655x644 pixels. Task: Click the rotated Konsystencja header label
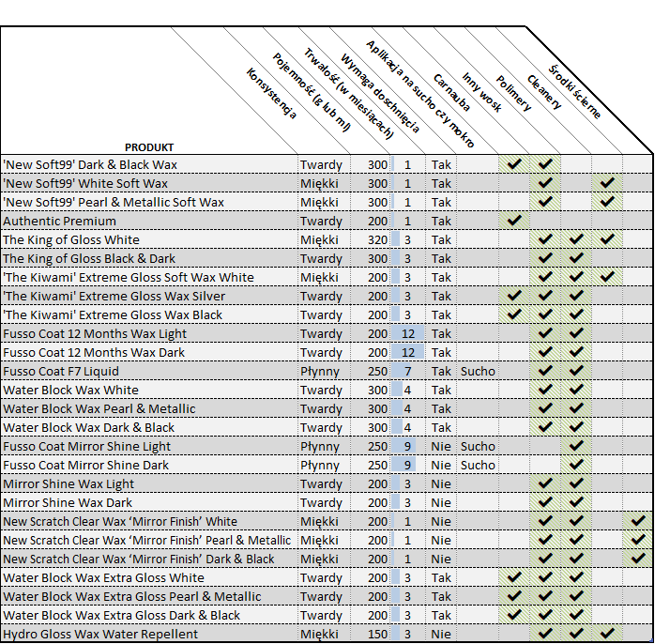click(271, 94)
